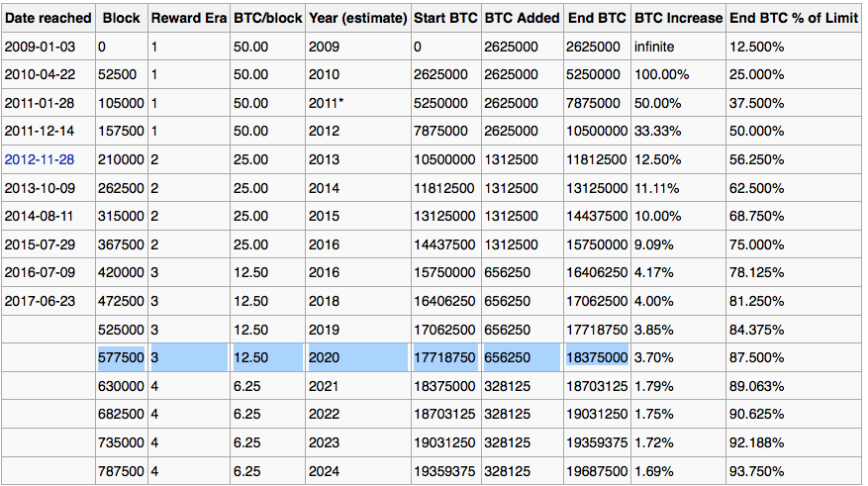Image resolution: width=868 pixels, height=486 pixels.
Task: Click the Date reached column header
Action: point(48,18)
